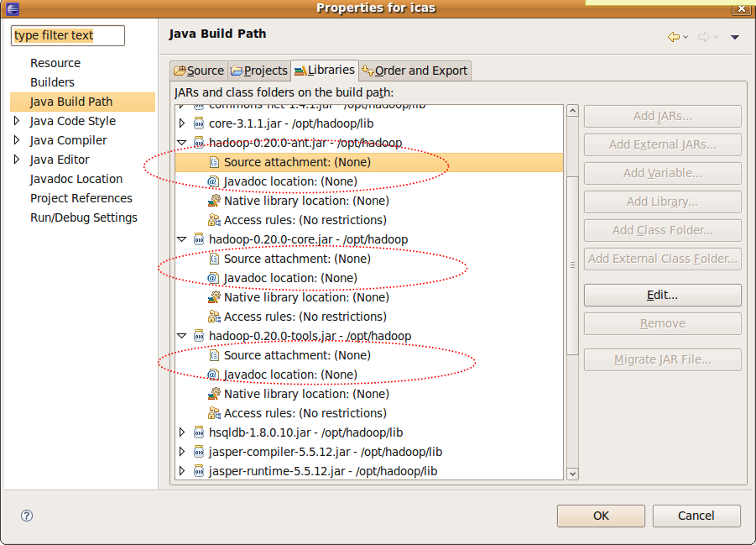This screenshot has width=756, height=545.
Task: Switch to the Projects tab
Action: (x=259, y=71)
